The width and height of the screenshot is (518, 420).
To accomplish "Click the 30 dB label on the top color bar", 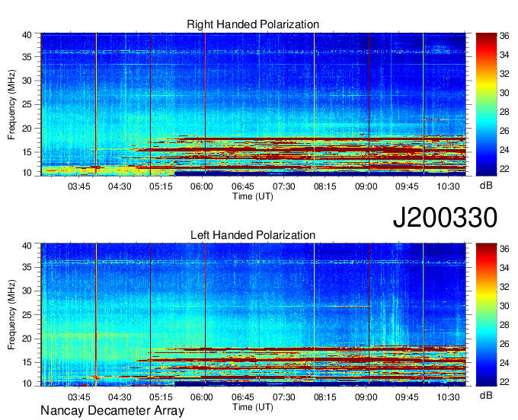I will pyautogui.click(x=504, y=93).
